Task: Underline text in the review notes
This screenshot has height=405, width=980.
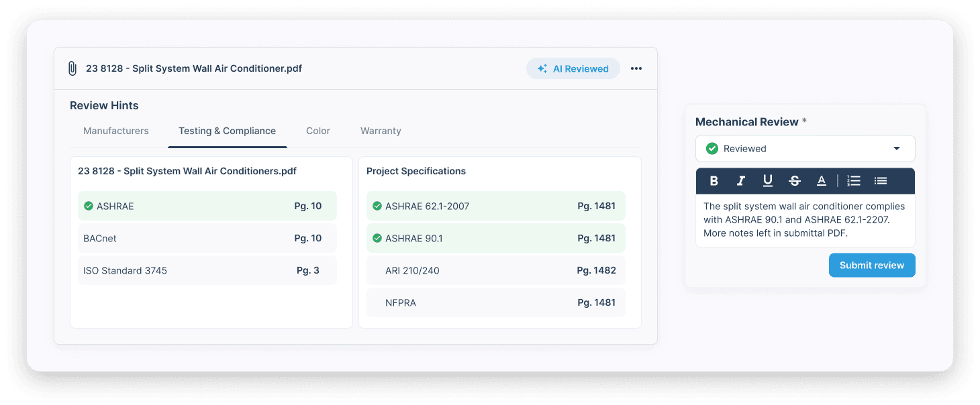Action: (767, 180)
